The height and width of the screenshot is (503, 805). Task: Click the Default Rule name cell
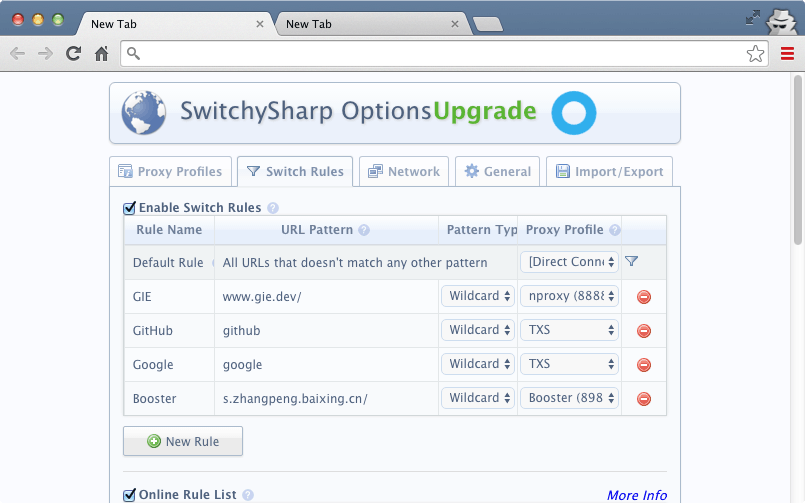tap(169, 262)
